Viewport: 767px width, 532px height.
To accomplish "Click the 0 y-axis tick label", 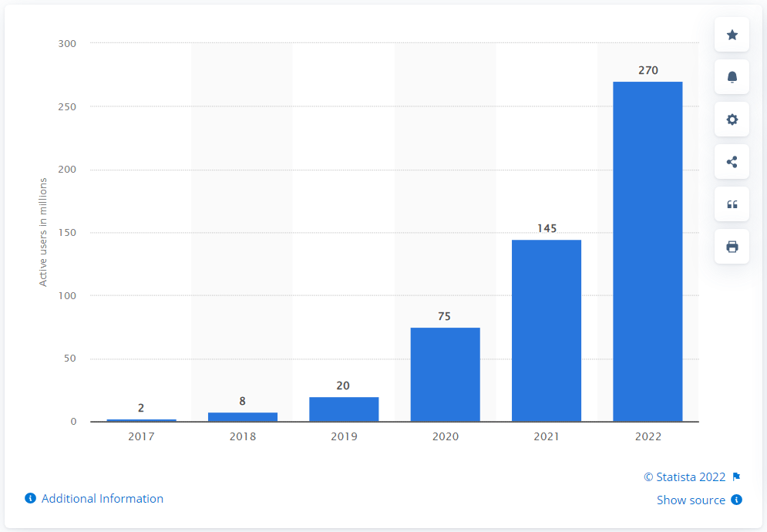I will click(x=73, y=422).
